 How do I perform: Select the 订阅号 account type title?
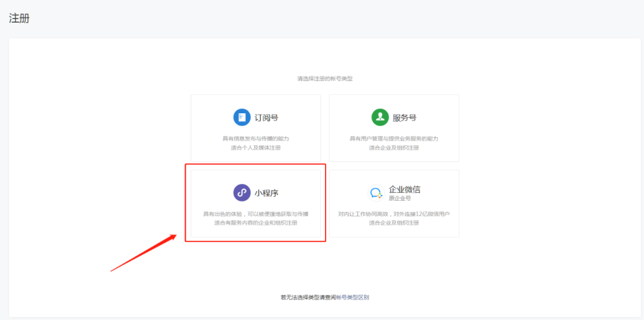tap(267, 117)
